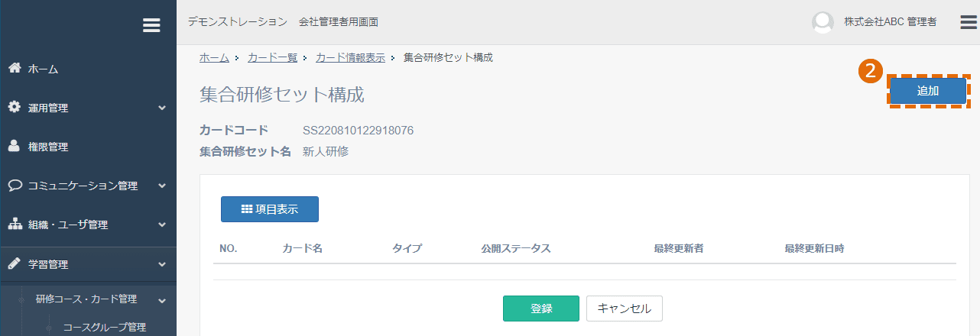
Task: Click the カード名 column header
Action: tap(302, 248)
